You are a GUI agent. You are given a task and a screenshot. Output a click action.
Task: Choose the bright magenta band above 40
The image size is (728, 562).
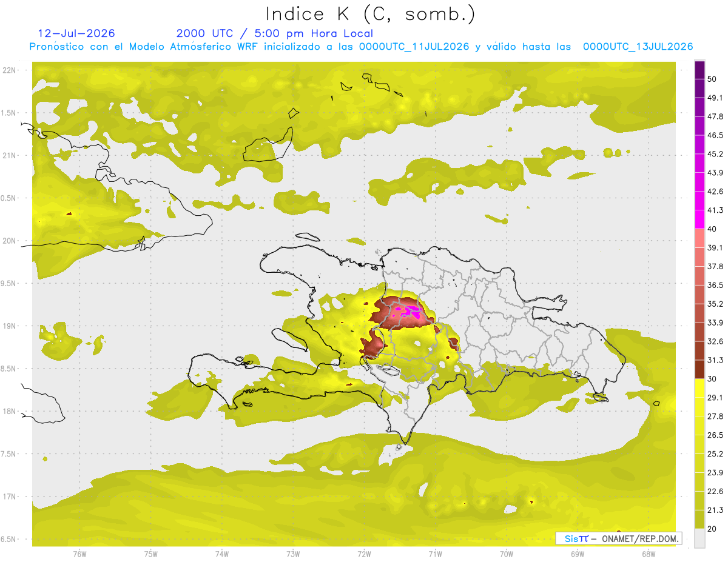pyautogui.click(x=699, y=219)
